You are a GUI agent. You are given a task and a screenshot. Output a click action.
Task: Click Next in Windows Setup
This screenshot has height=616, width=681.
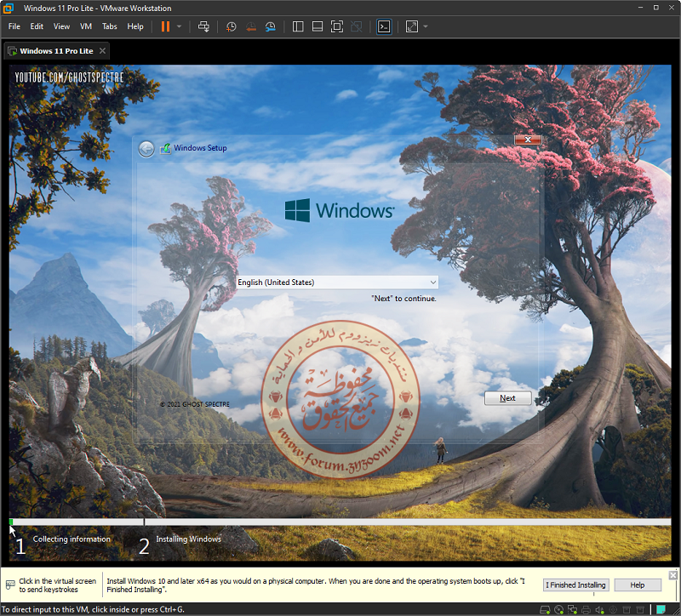[507, 398]
